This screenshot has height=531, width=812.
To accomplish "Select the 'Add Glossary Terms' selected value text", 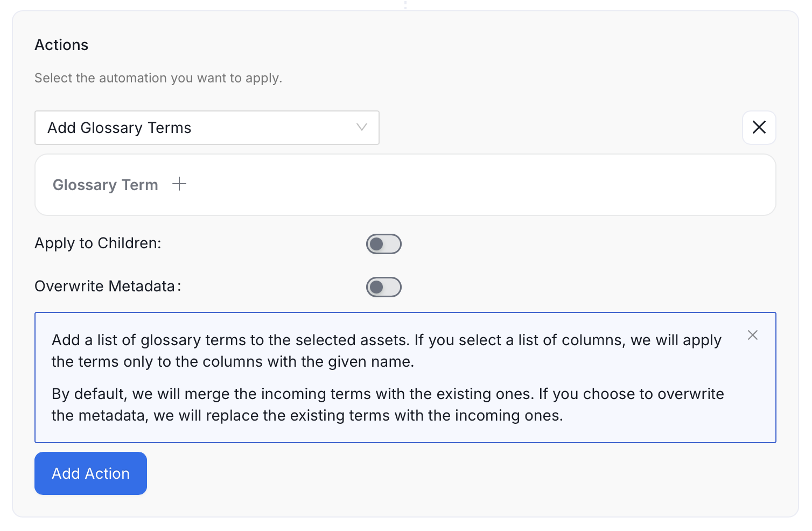I will click(x=120, y=128).
